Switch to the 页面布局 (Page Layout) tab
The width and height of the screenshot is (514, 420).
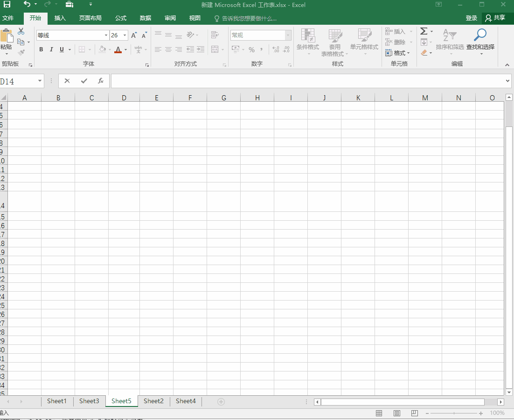point(90,18)
